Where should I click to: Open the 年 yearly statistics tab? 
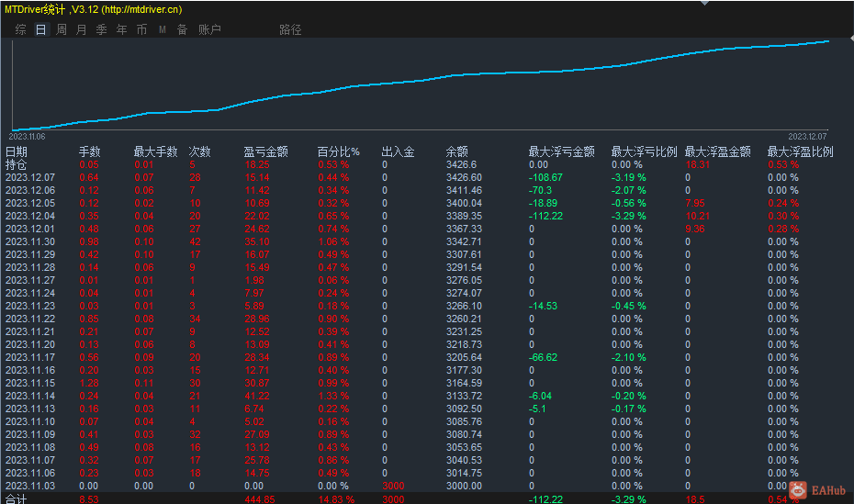point(121,29)
